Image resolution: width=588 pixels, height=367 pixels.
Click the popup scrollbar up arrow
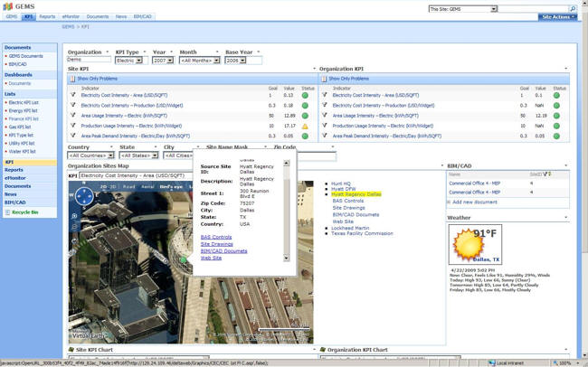pyautogui.click(x=287, y=163)
